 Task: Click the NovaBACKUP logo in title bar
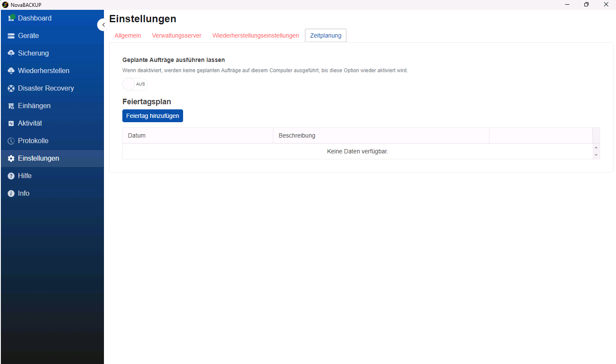pyautogui.click(x=5, y=5)
